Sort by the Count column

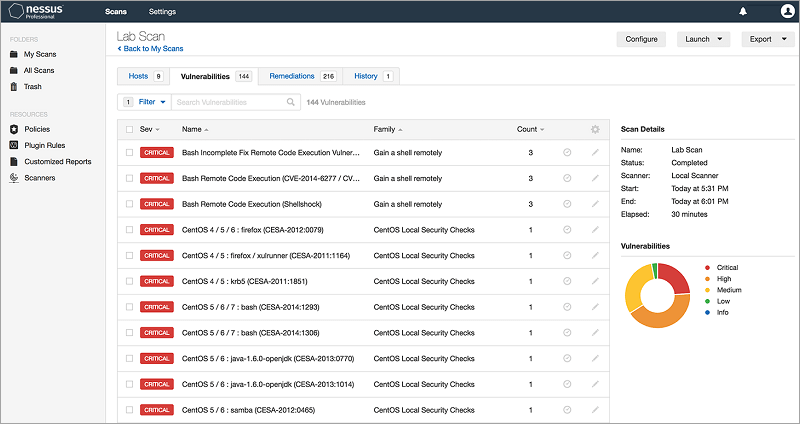click(530, 130)
